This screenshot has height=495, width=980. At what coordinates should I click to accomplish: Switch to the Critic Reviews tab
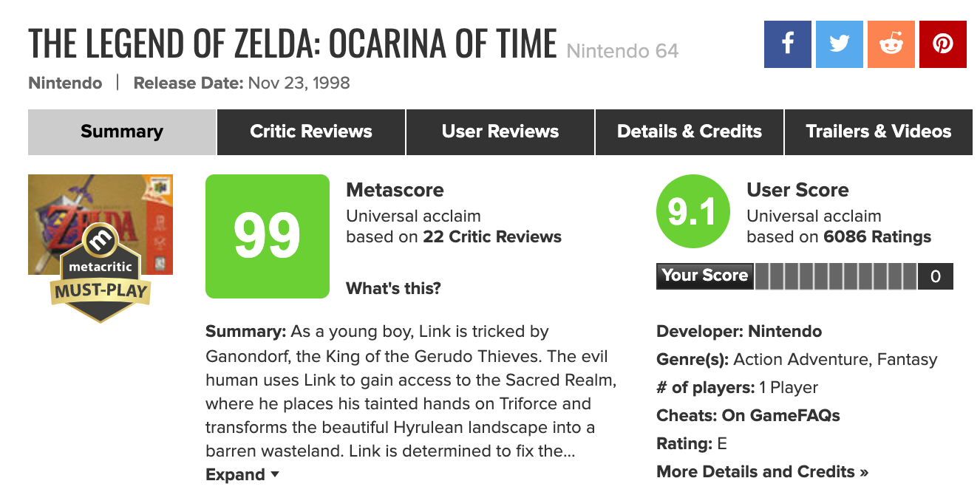pos(311,132)
